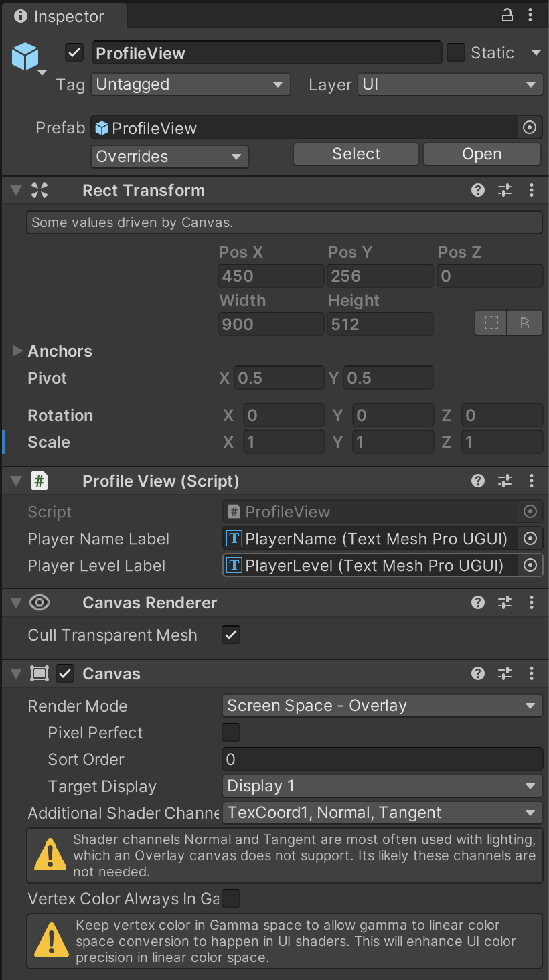Open Canvas Renderer help icon
This screenshot has height=980, width=549.
point(478,602)
